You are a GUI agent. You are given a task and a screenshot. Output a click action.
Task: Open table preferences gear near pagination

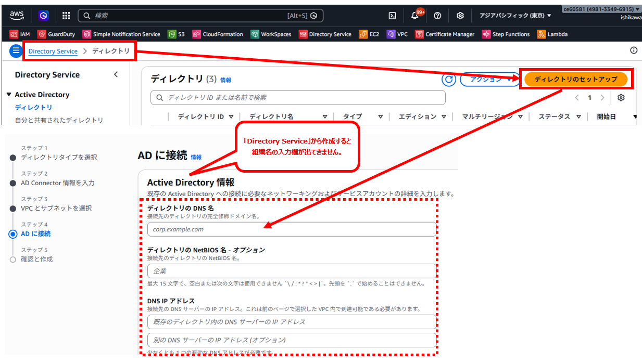pyautogui.click(x=621, y=97)
